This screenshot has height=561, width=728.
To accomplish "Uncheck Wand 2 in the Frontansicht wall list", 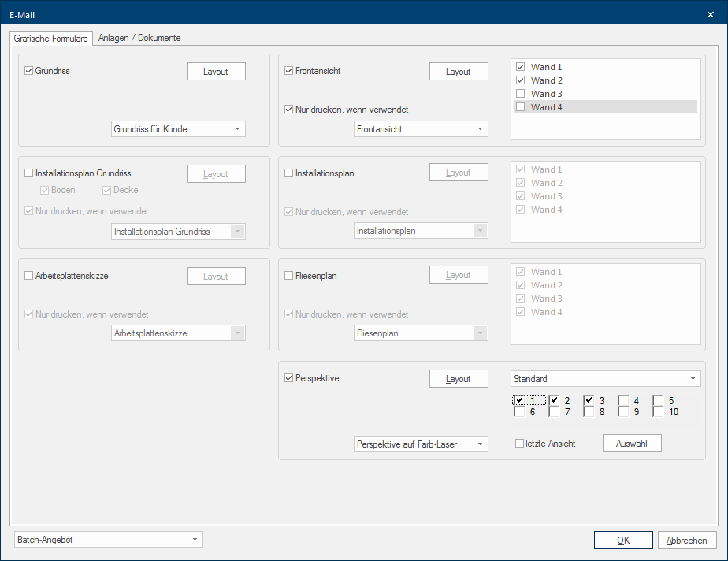I will (x=521, y=80).
